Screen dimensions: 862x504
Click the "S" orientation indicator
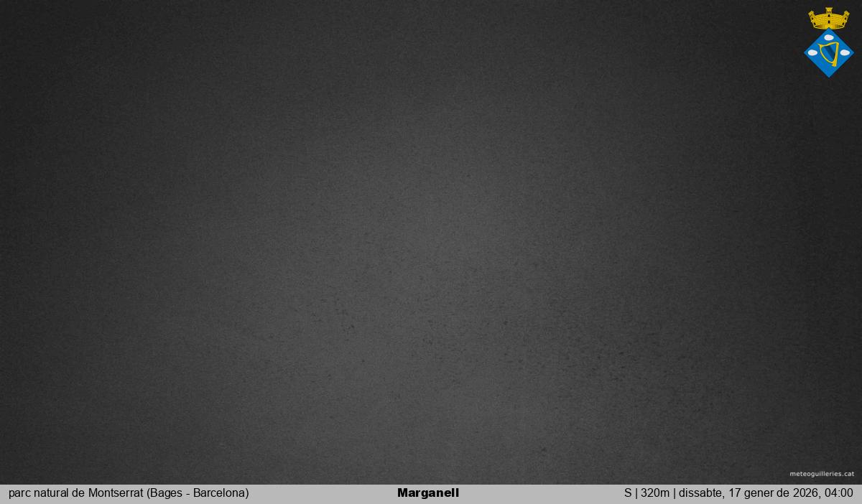coord(628,493)
